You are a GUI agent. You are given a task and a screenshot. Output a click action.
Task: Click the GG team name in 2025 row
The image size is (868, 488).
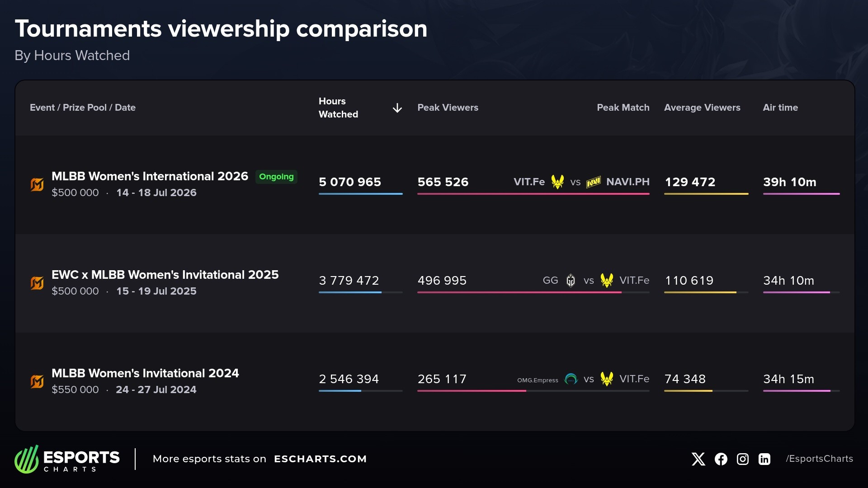click(x=550, y=280)
